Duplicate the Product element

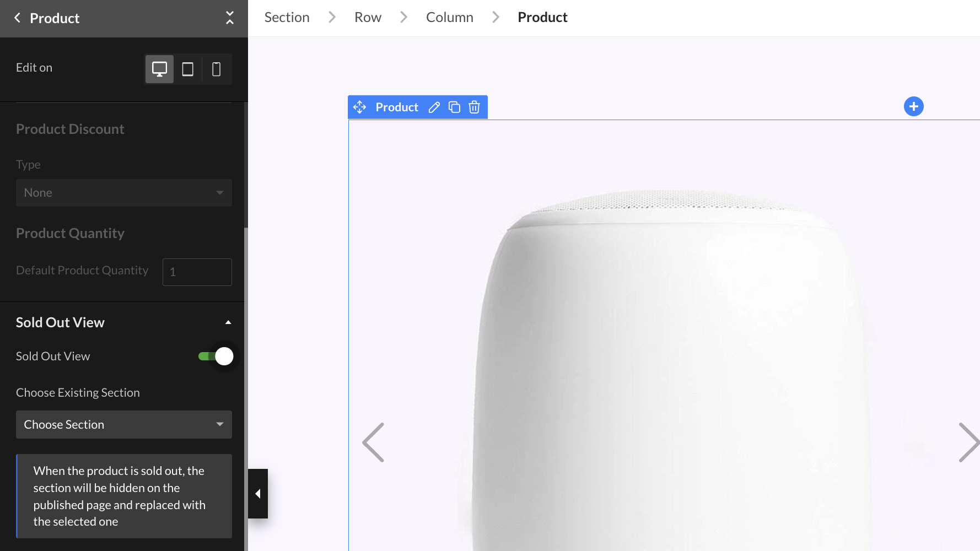click(x=454, y=107)
